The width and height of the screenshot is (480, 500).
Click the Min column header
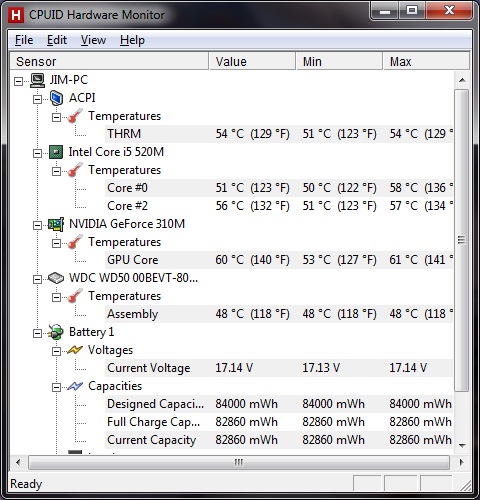tap(339, 61)
